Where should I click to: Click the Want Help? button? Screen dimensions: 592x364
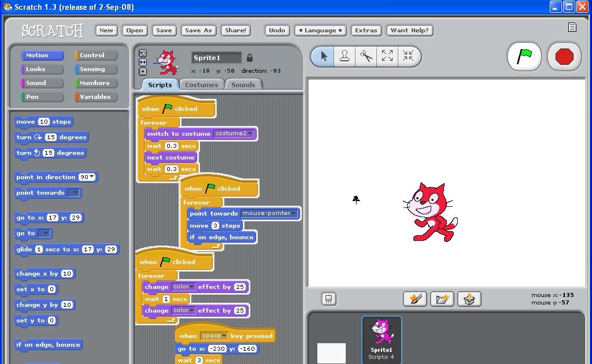point(410,30)
